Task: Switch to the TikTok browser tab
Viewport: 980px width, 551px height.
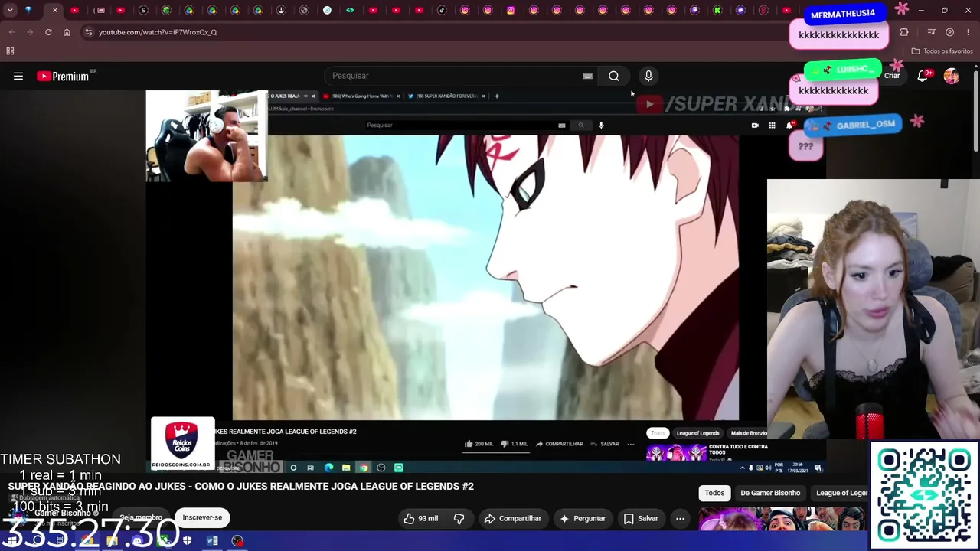Action: pyautogui.click(x=442, y=10)
